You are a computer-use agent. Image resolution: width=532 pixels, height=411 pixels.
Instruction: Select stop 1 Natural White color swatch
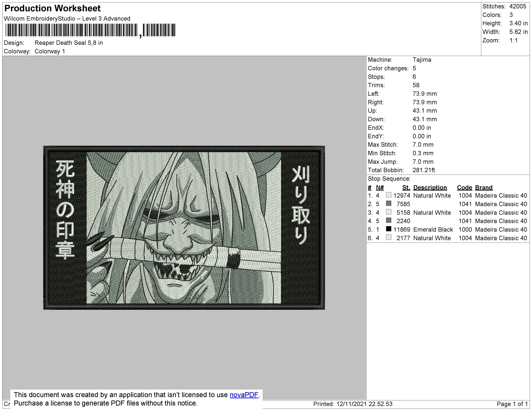(x=389, y=195)
